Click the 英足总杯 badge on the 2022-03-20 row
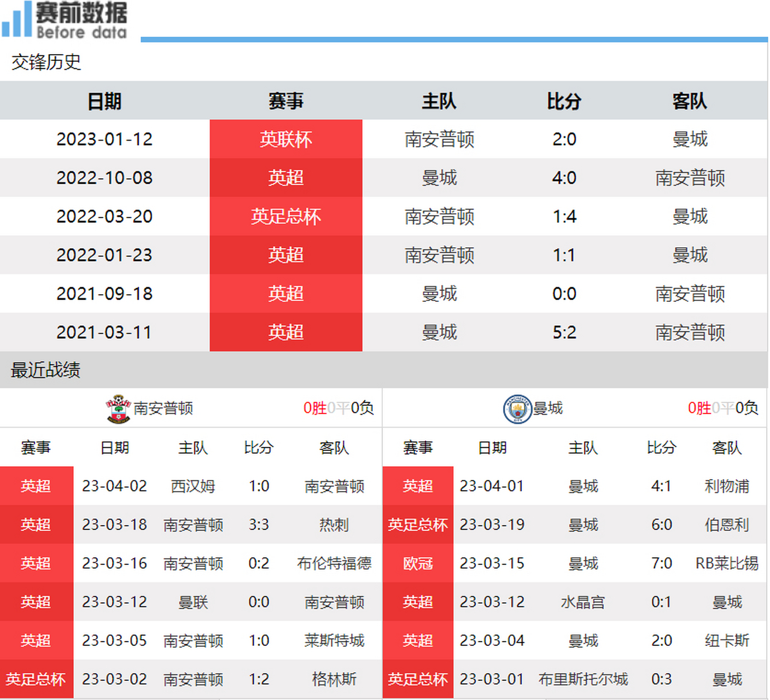Screen dimensions: 770x700 [285, 217]
